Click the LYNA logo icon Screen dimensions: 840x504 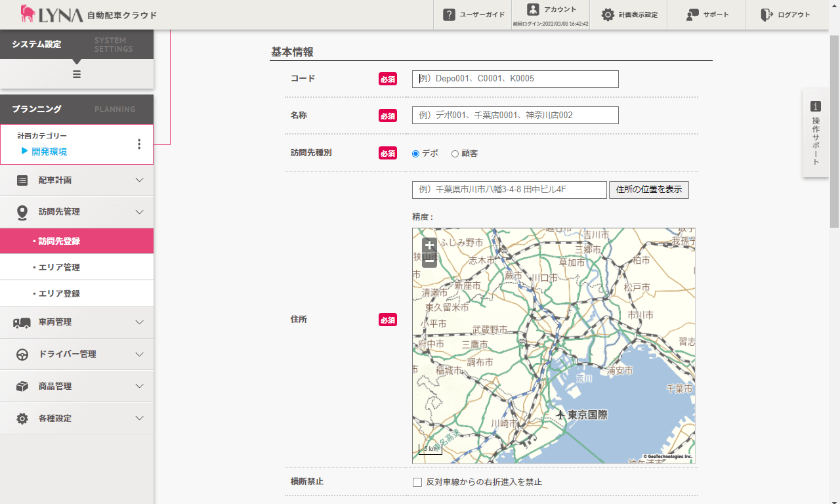[x=28, y=14]
